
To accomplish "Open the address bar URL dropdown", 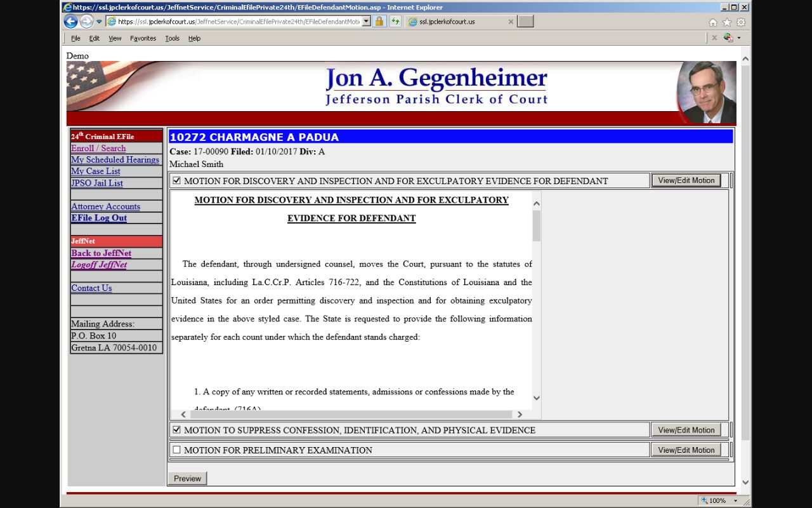I will point(366,22).
